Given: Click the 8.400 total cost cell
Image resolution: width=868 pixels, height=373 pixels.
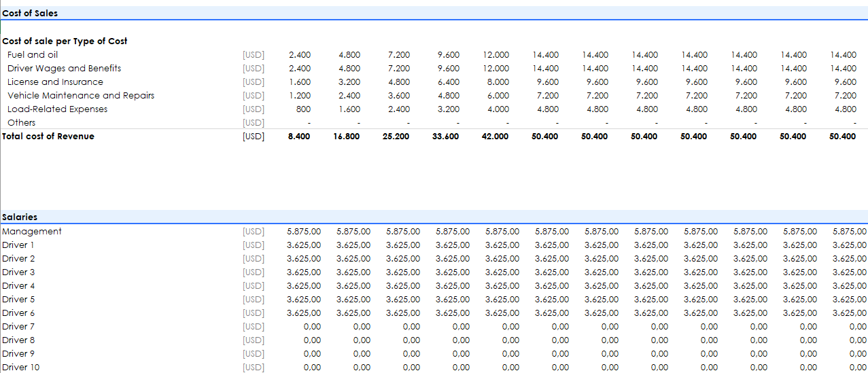Looking at the screenshot, I should [299, 136].
